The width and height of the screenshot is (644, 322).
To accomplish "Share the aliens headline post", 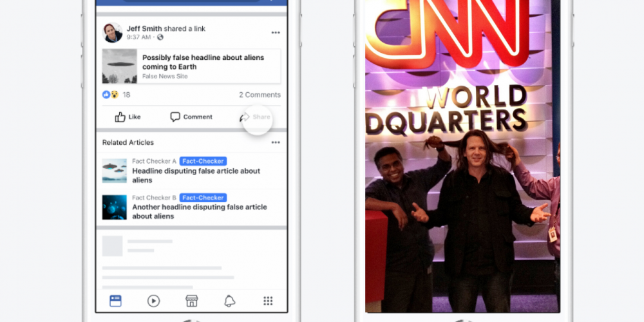I will coord(255,117).
